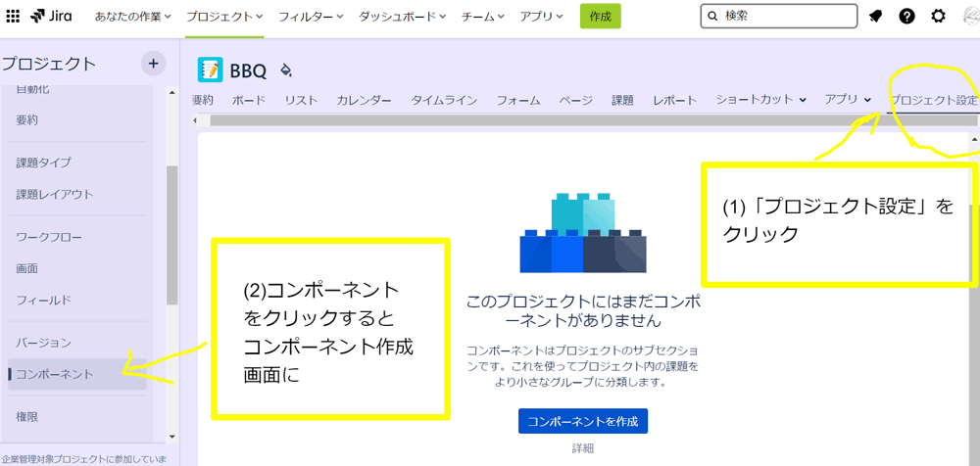This screenshot has height=466, width=980.
Task: Select 課題タイプ in the sidebar
Action: pos(44,163)
